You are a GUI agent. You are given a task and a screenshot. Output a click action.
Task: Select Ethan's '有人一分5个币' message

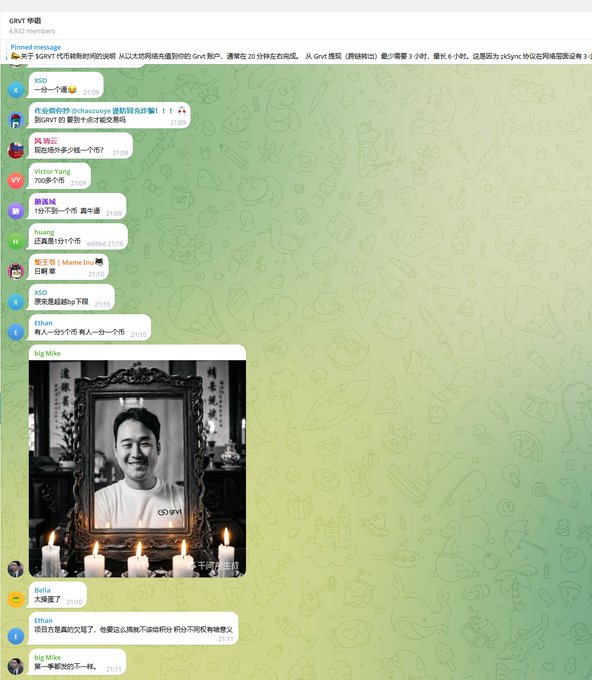pyautogui.click(x=90, y=328)
